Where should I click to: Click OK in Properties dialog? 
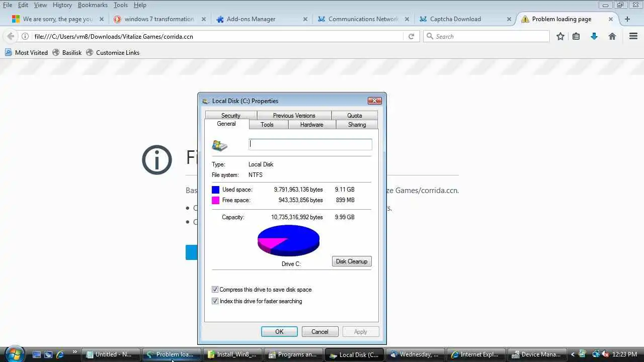point(279,331)
